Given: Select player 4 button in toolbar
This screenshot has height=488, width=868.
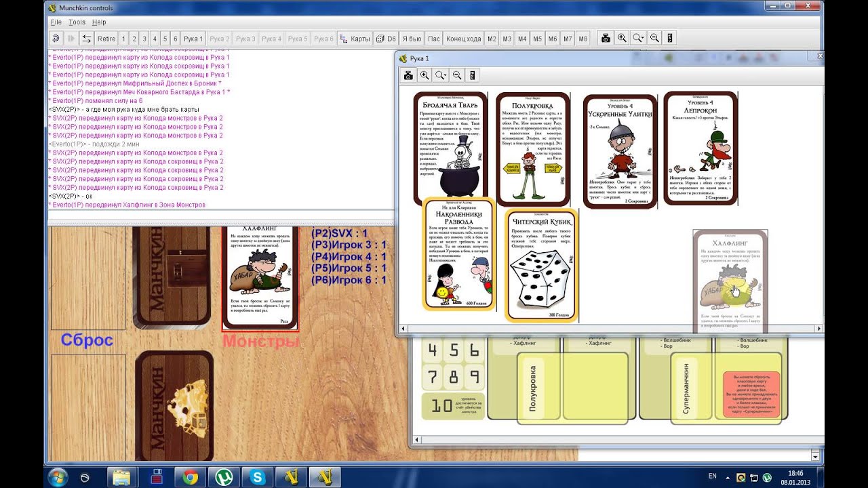Looking at the screenshot, I should (155, 39).
